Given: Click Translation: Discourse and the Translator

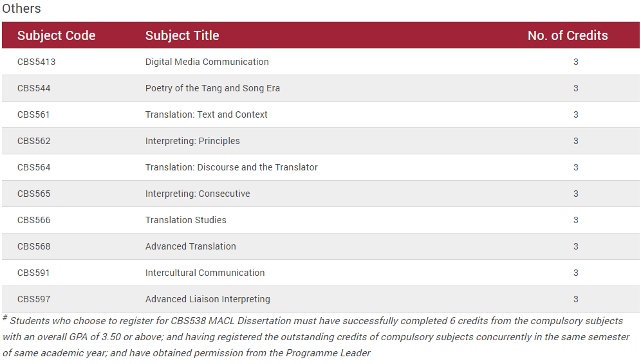Looking at the screenshot, I should (232, 167).
